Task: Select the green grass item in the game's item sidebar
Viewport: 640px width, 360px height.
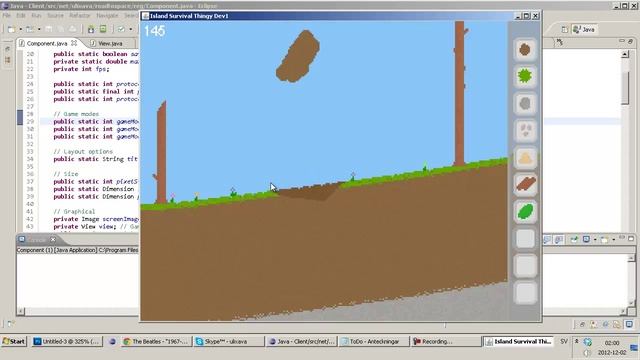Action: click(525, 76)
